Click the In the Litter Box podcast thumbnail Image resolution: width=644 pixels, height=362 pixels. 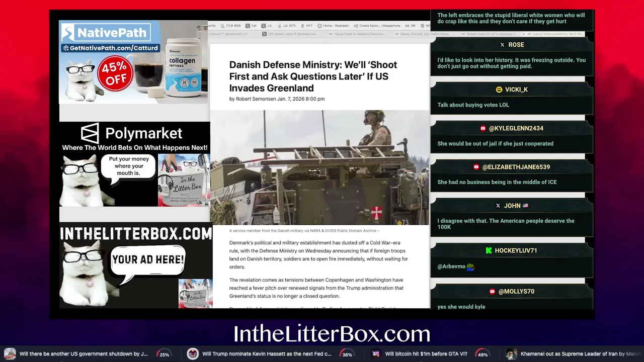[184, 180]
